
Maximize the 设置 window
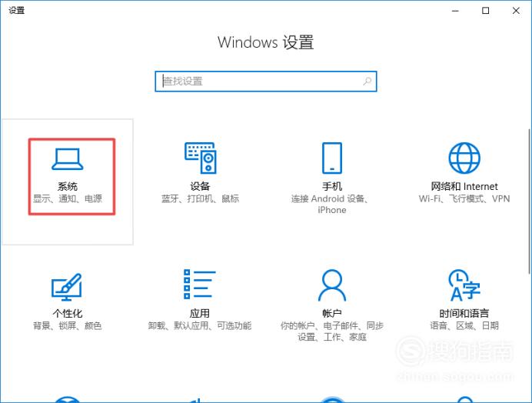pos(486,11)
